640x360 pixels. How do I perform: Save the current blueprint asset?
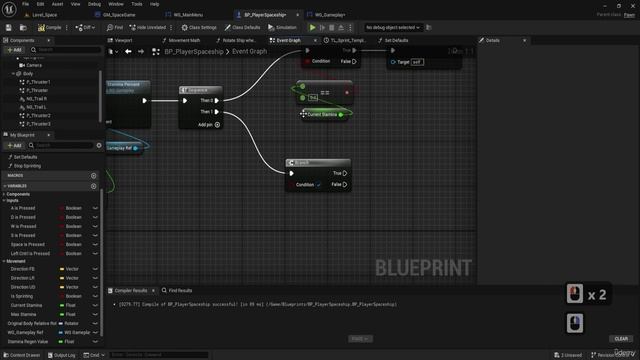click(9, 28)
